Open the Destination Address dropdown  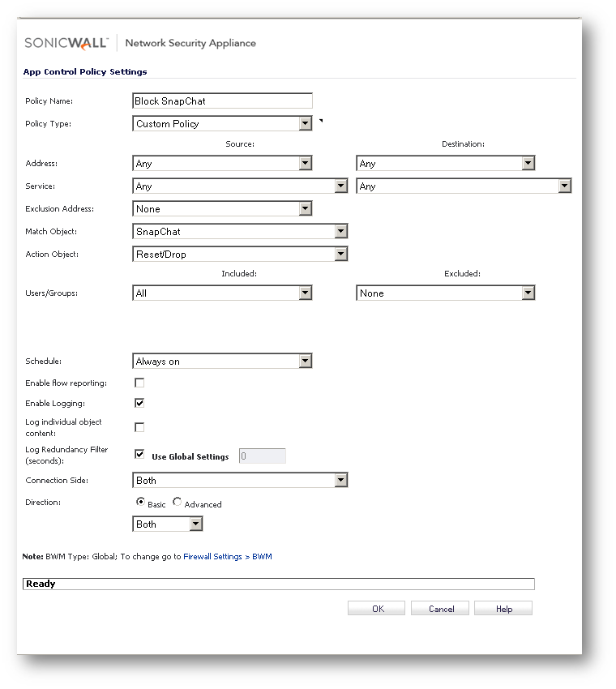(x=446, y=164)
